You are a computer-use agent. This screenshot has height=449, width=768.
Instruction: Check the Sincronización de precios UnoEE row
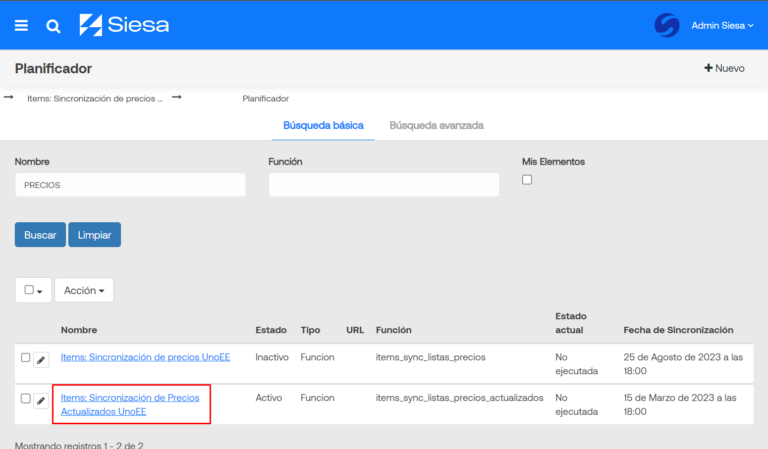[x=26, y=357]
